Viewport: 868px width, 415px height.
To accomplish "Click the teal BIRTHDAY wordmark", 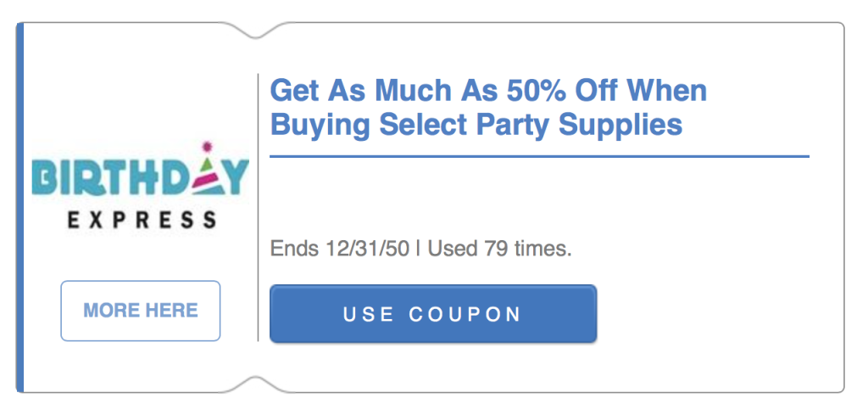I will [141, 177].
